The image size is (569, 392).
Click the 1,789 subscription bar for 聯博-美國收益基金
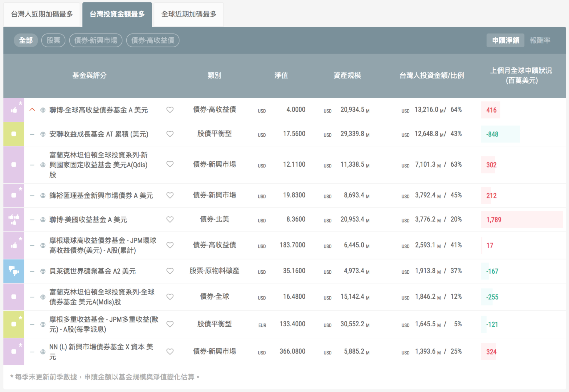pos(522,220)
